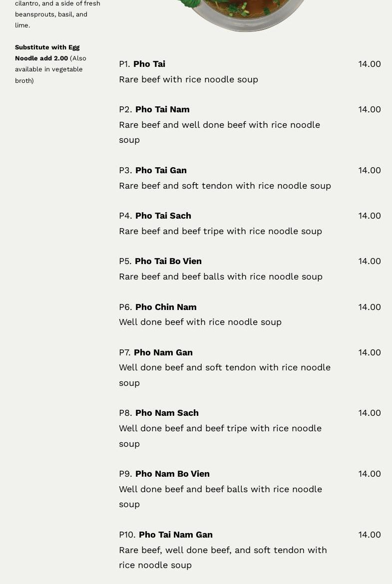Screen dimensions: 392x584
Task: Click the price next to Pho Tai Nam Gan
Action: tap(369, 535)
